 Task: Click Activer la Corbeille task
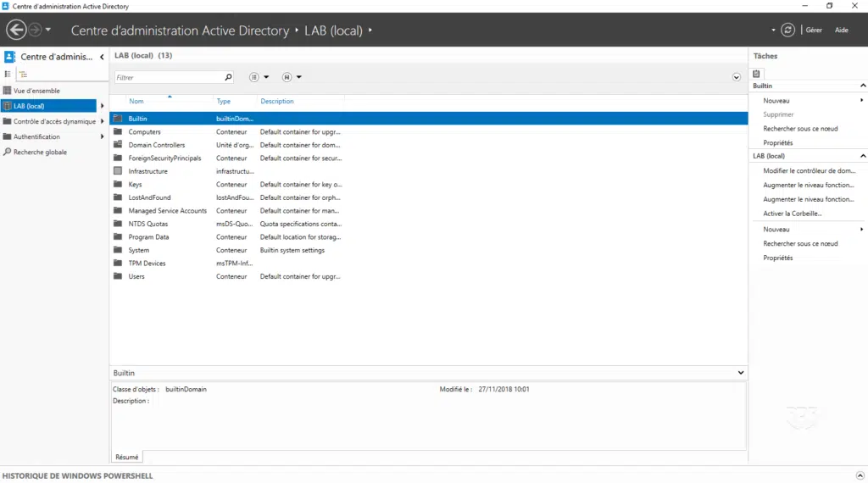pos(793,214)
